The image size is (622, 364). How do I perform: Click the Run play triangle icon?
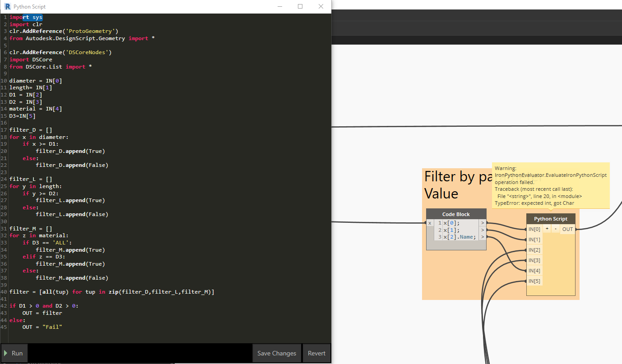pyautogui.click(x=5, y=353)
